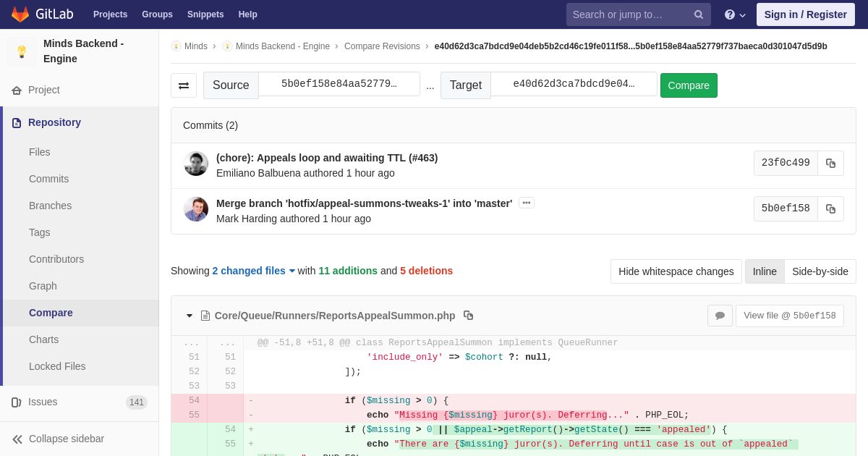Click the GitLab fox logo

tap(20, 14)
